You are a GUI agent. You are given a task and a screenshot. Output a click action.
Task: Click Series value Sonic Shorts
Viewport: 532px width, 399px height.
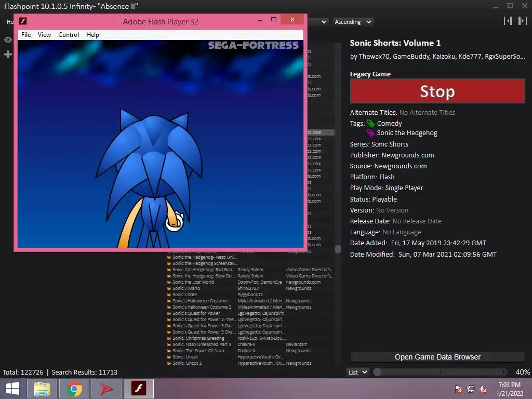(390, 144)
